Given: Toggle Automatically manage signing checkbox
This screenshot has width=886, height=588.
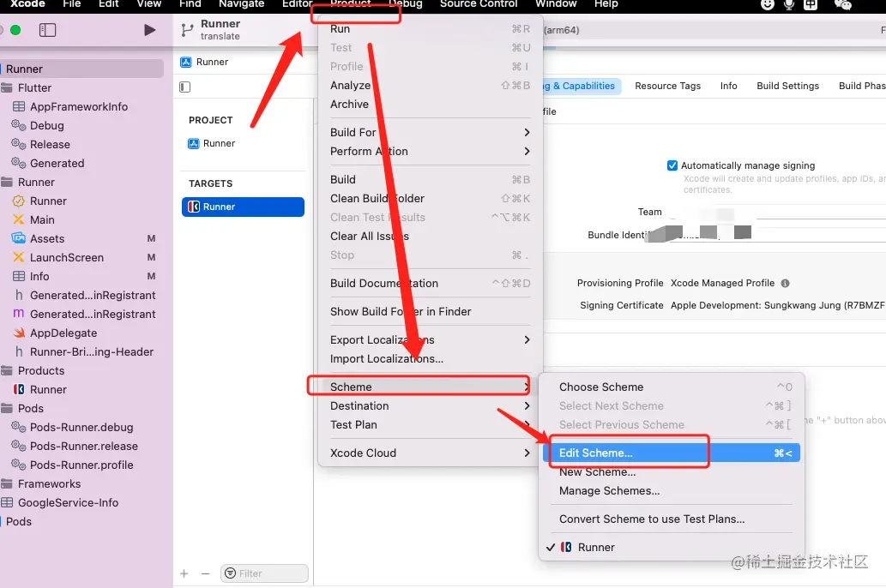Looking at the screenshot, I should tap(672, 165).
